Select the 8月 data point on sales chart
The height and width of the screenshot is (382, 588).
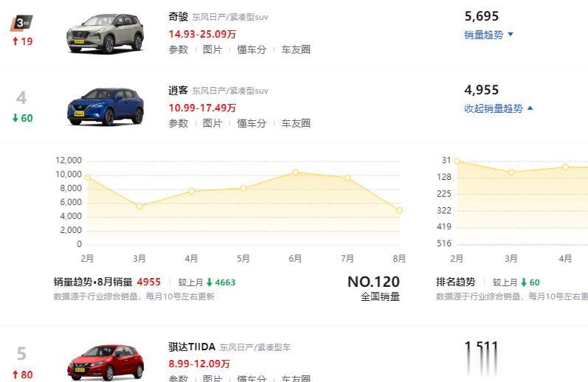399,210
